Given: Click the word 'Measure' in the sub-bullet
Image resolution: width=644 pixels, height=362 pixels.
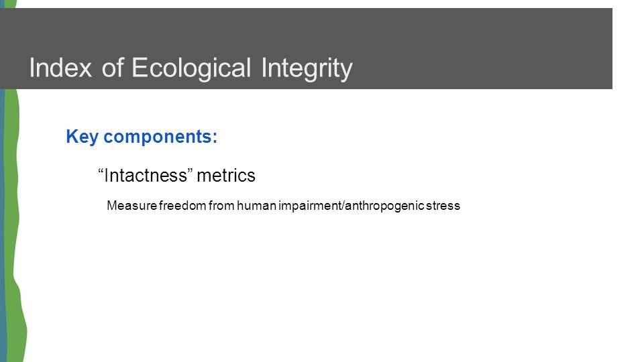Looking at the screenshot, I should [x=132, y=205].
